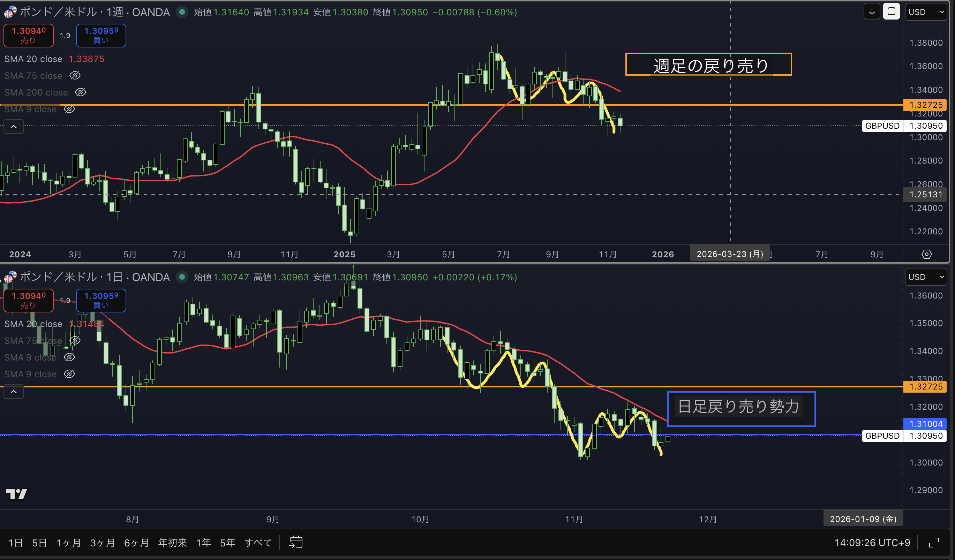
Task: Select the 年初来 time range
Action: pyautogui.click(x=172, y=543)
